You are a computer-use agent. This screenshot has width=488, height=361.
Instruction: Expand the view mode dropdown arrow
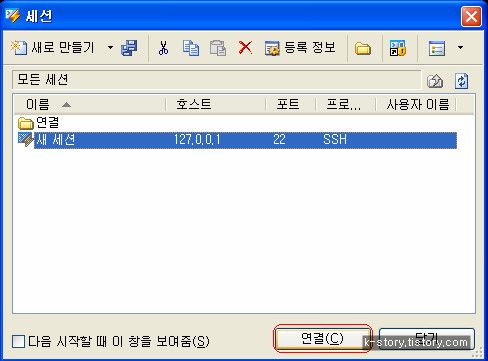(460, 48)
